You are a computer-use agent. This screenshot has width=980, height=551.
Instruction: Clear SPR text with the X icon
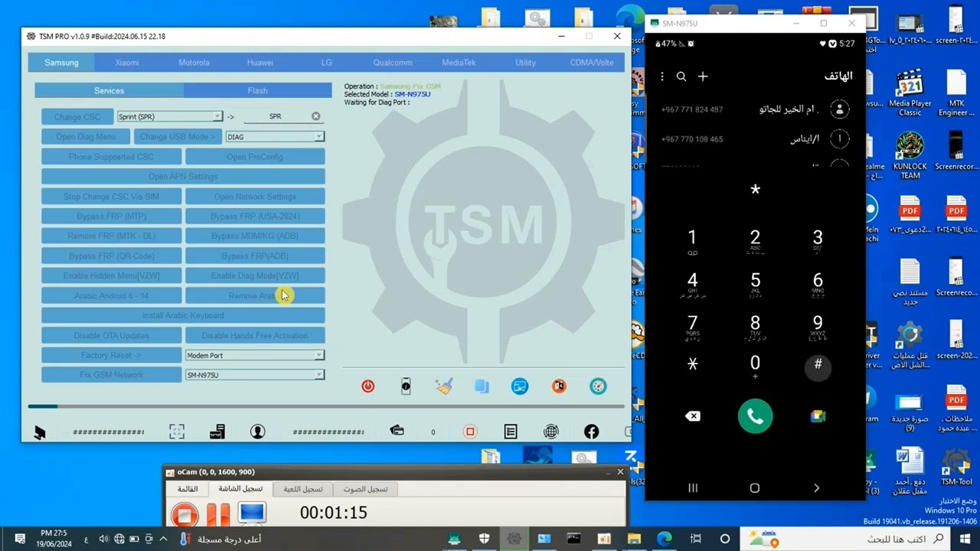pos(315,116)
